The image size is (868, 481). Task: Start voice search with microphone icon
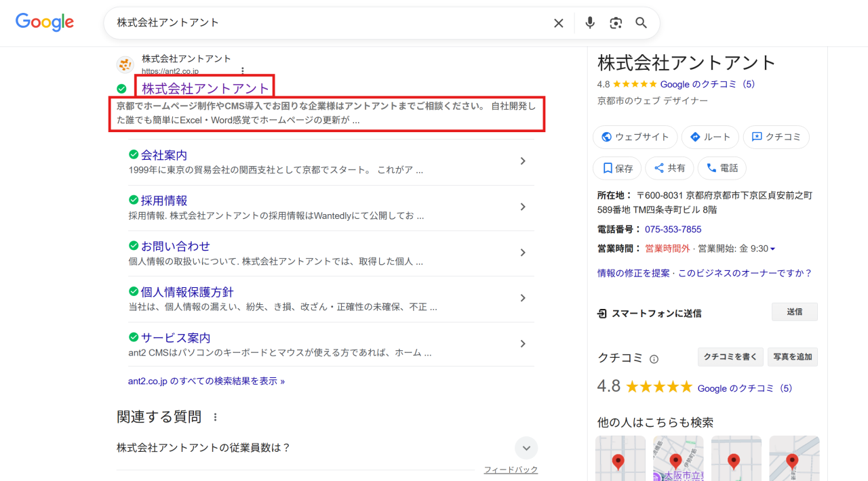click(x=590, y=23)
